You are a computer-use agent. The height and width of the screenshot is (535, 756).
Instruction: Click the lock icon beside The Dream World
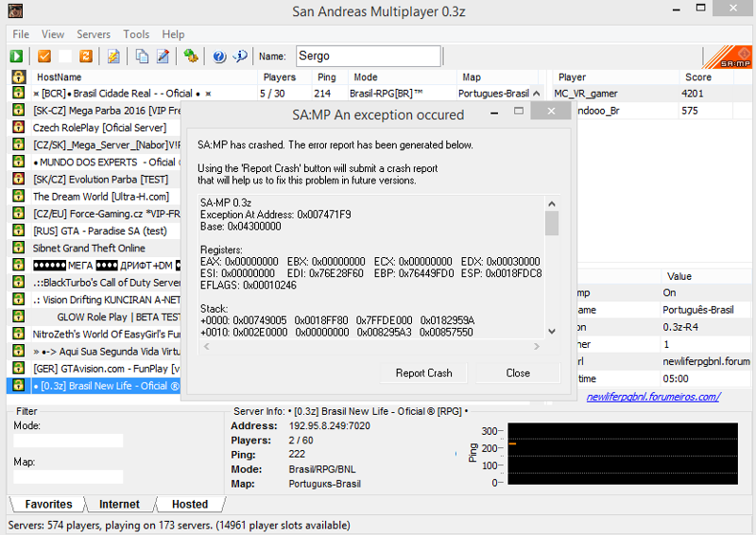[x=18, y=196]
